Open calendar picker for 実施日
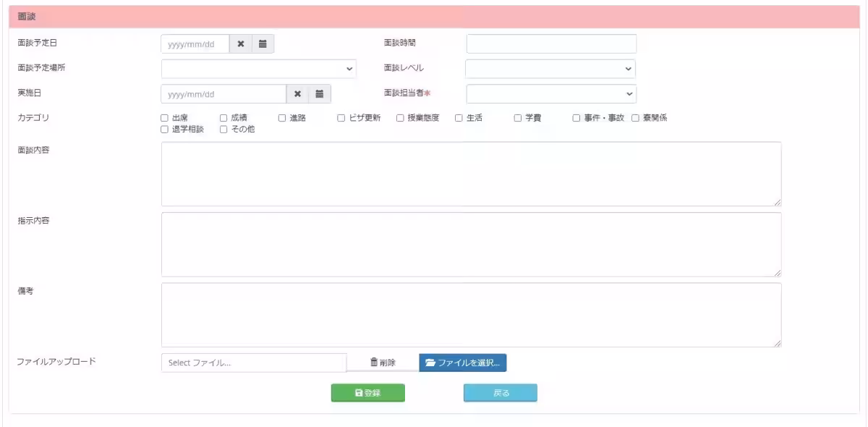This screenshot has height=427, width=868. click(319, 94)
